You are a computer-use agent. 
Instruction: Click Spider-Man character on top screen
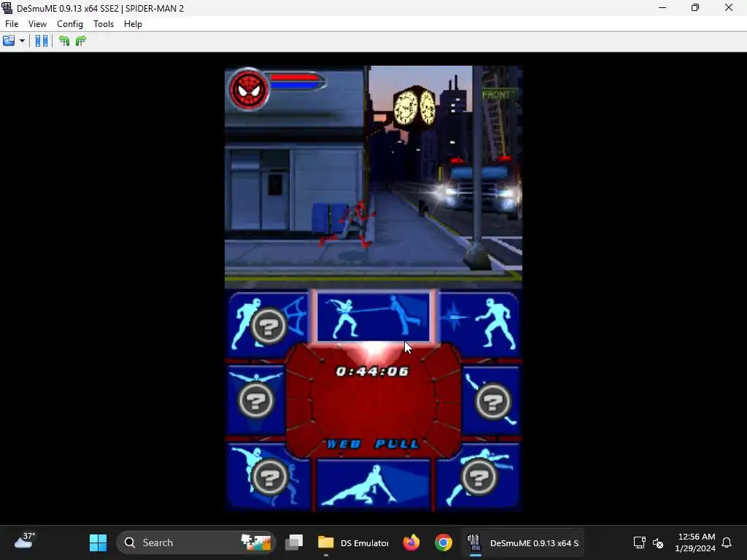click(x=351, y=224)
